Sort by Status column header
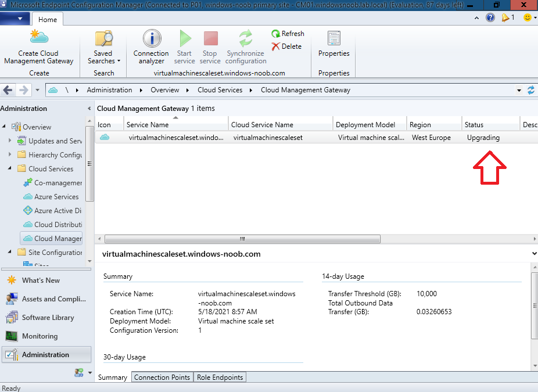538x392 pixels. click(x=491, y=124)
